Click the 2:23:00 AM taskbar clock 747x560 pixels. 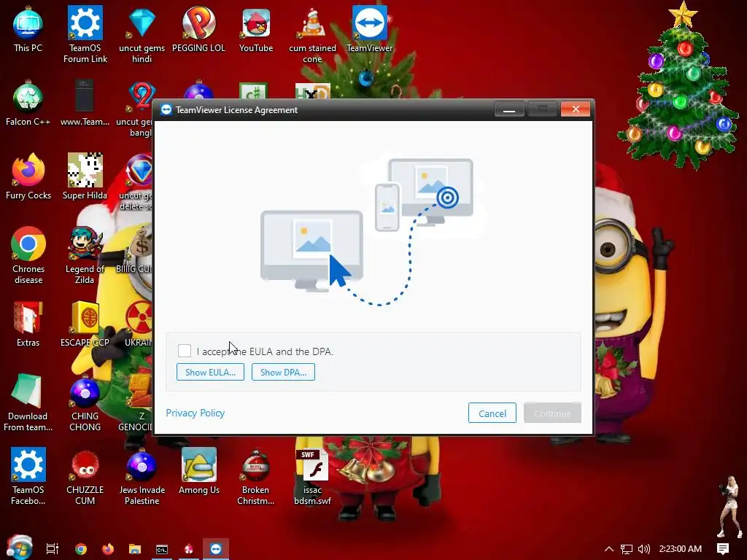(x=681, y=549)
